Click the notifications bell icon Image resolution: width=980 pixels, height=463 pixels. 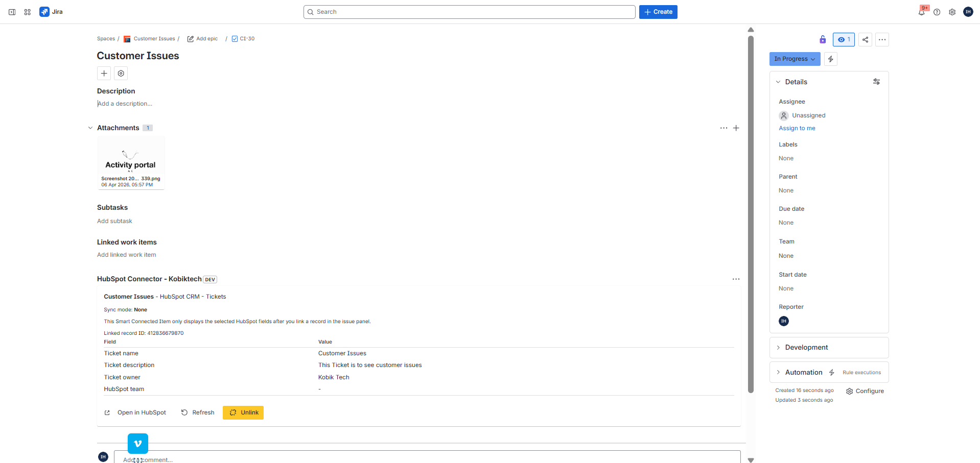[922, 11]
